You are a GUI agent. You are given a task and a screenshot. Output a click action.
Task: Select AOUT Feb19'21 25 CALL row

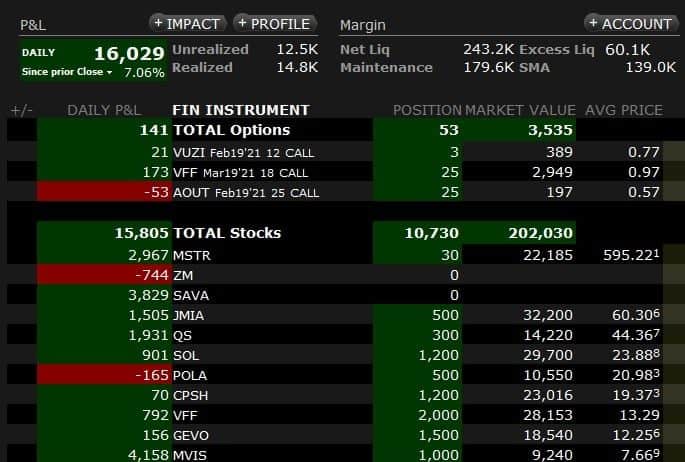346,192
